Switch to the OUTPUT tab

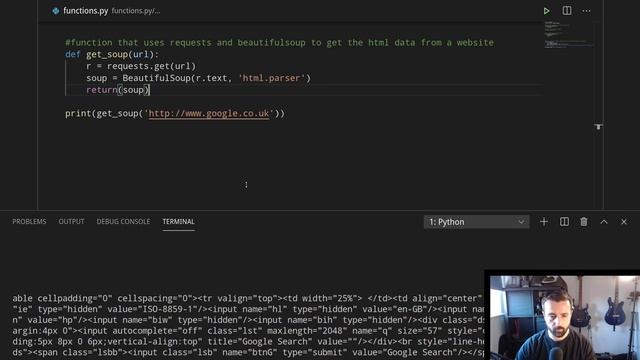coord(71,222)
